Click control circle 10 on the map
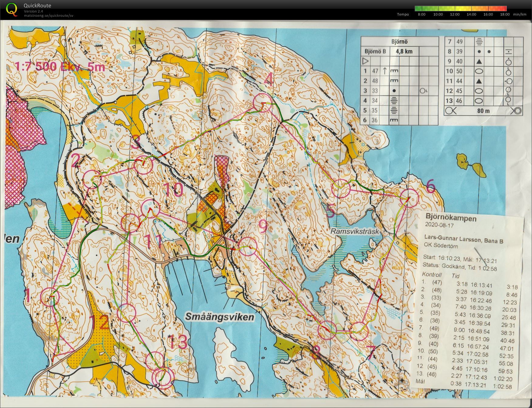Image resolution: width=532 pixels, height=408 pixels. tap(151, 208)
